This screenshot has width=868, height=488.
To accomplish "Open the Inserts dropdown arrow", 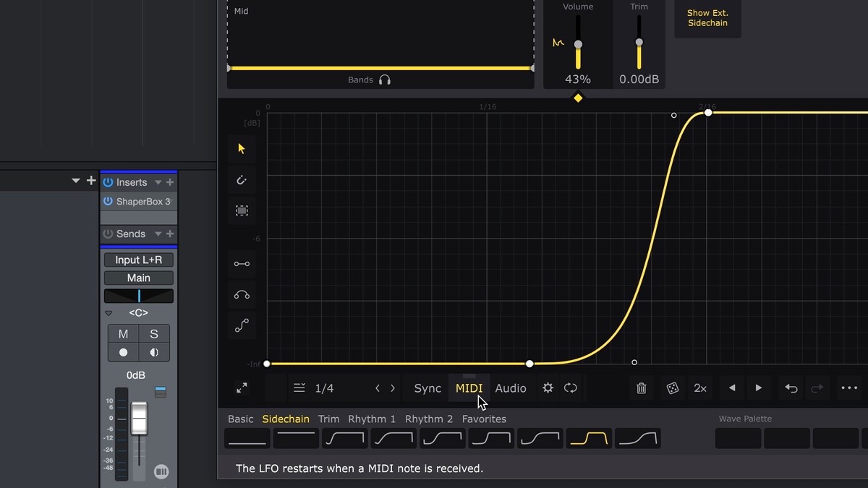I will [x=158, y=183].
